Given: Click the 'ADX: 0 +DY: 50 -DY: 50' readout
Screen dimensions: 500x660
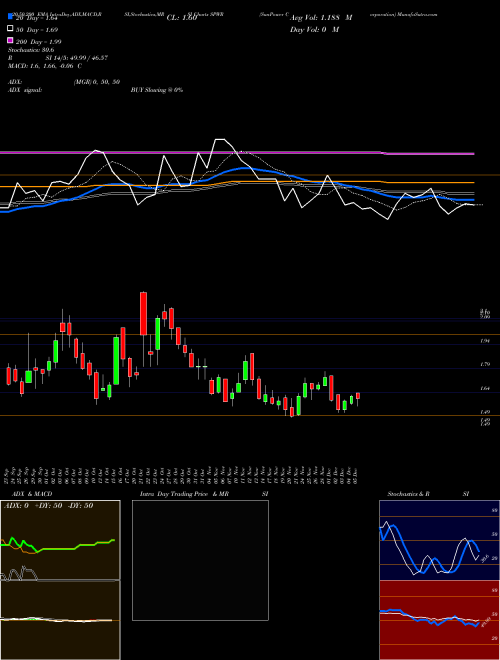Looking at the screenshot, I should [x=48, y=506].
